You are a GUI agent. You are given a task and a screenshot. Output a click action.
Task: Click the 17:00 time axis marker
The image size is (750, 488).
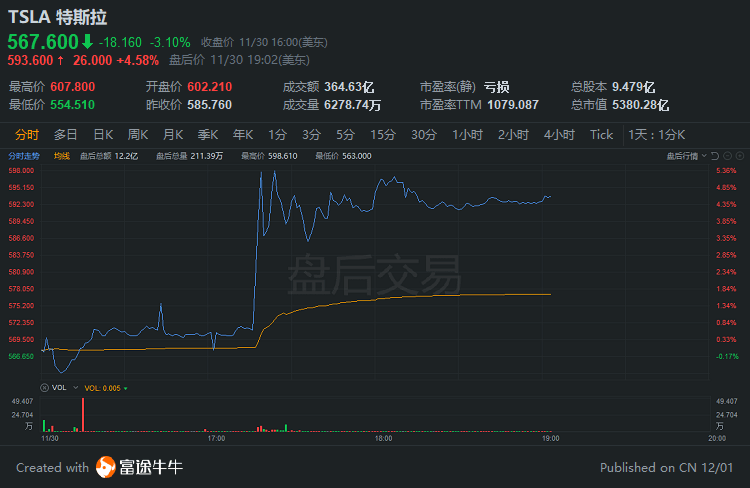pos(216,438)
